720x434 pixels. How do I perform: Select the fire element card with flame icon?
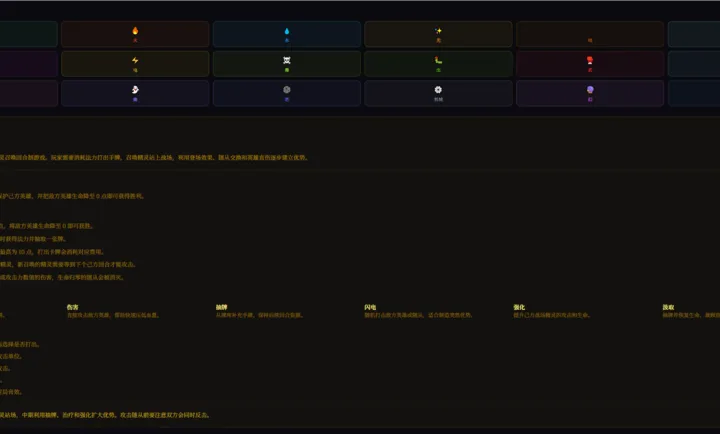pyautogui.click(x=135, y=34)
